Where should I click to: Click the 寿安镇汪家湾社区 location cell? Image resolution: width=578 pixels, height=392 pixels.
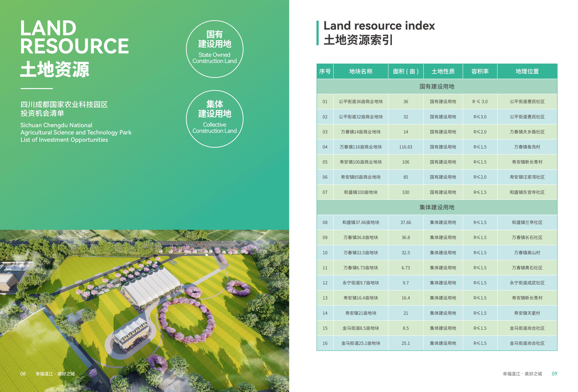coord(527,177)
